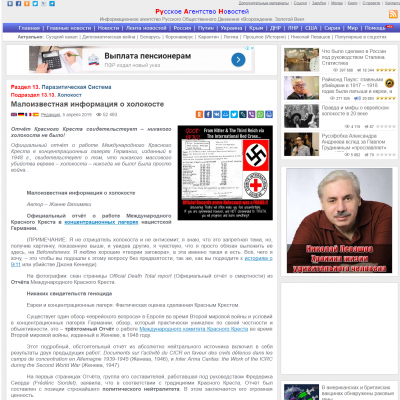This screenshot has width=400, height=400.
Task: Open the Помощь menu item
Action: click(x=375, y=28)
